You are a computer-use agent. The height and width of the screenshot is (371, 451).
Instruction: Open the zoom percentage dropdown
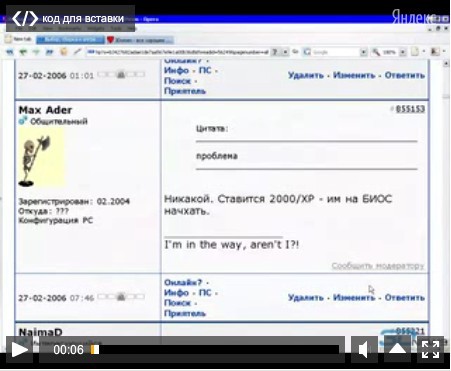point(403,52)
